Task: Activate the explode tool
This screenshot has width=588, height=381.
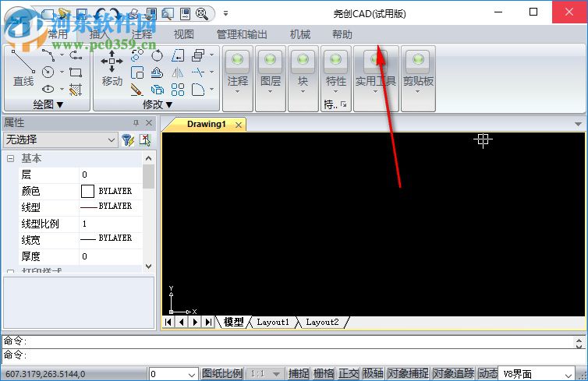Action: (157, 90)
